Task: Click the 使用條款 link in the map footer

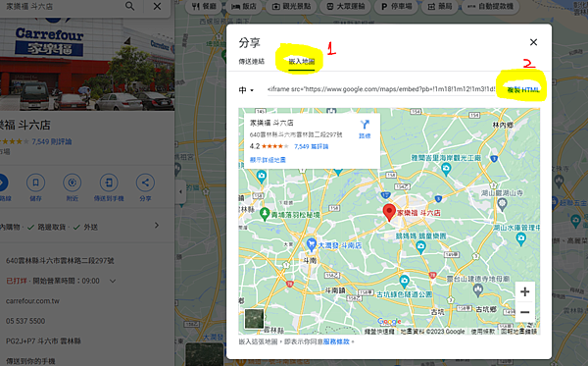Action: [482, 332]
